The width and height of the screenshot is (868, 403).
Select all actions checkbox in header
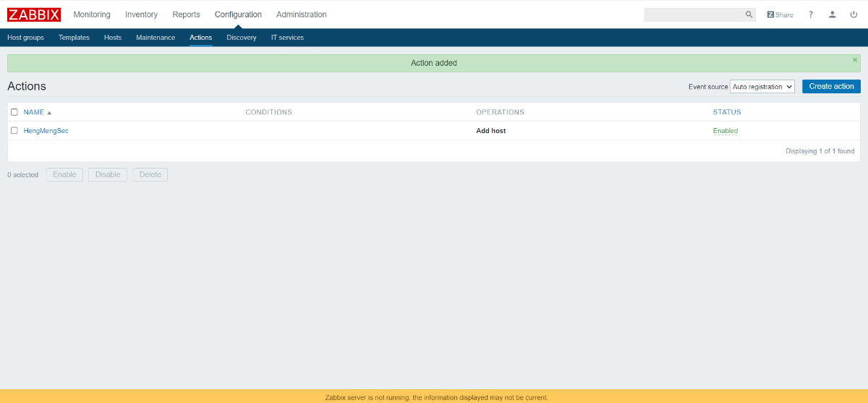[x=14, y=112]
